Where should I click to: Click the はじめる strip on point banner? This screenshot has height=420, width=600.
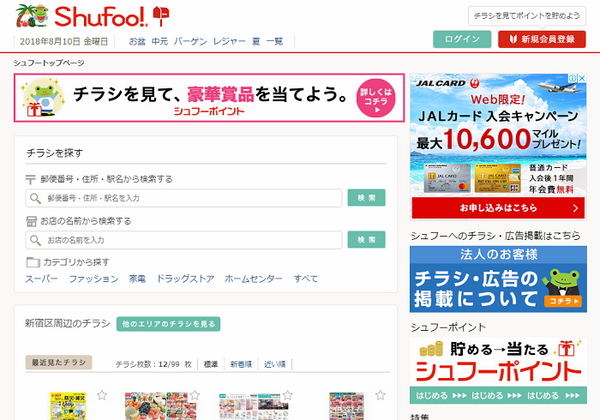(498, 395)
